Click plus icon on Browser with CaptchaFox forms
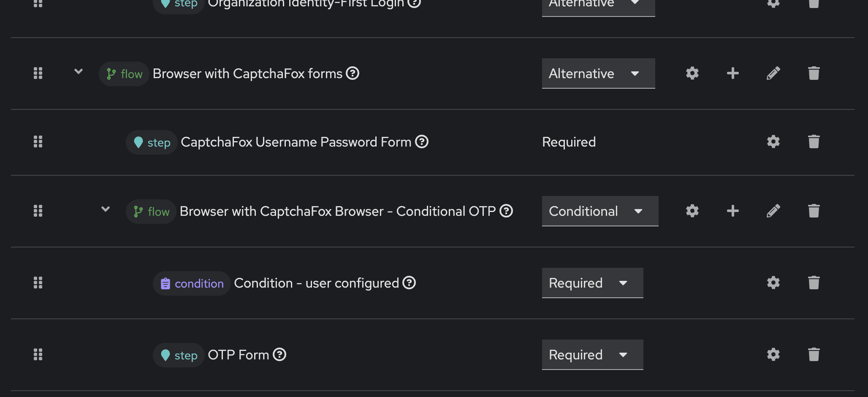 pyautogui.click(x=732, y=73)
